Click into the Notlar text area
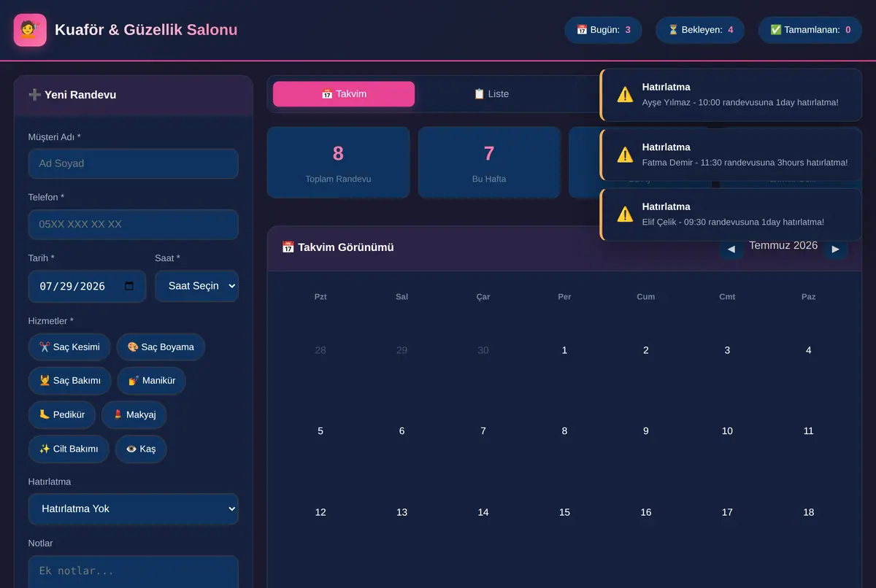 coord(134,572)
